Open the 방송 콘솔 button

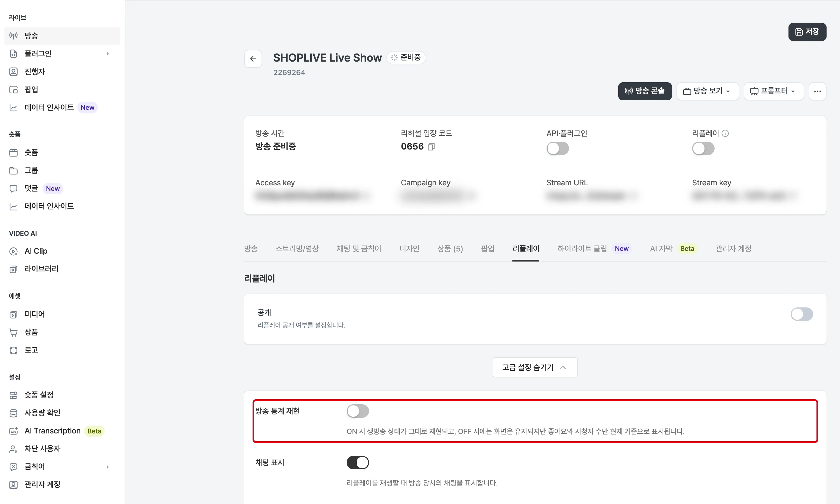pos(645,91)
